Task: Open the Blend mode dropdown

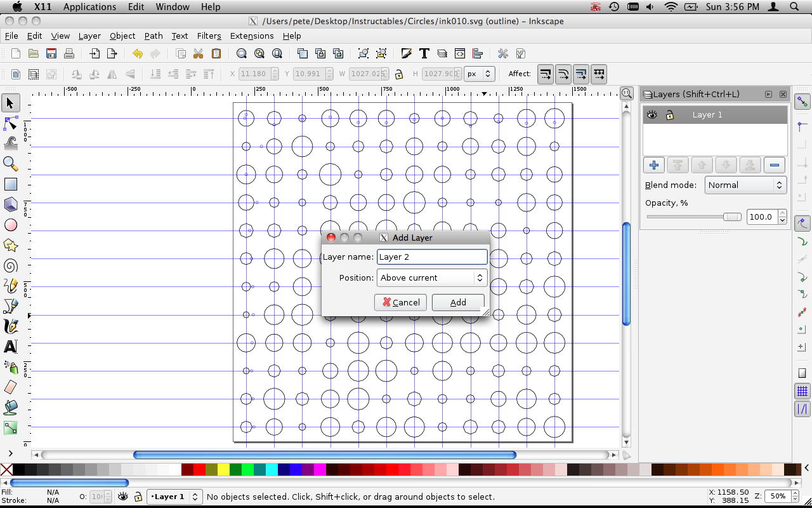Action: (745, 185)
